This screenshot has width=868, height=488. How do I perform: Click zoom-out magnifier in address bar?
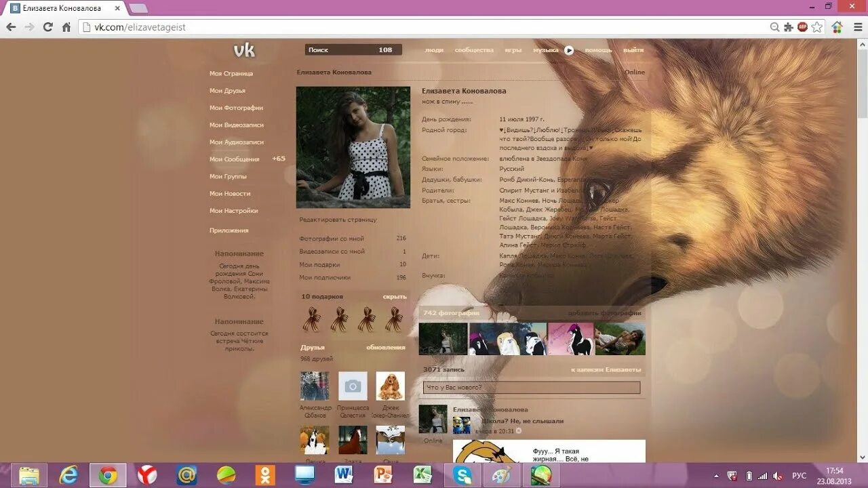tap(774, 27)
